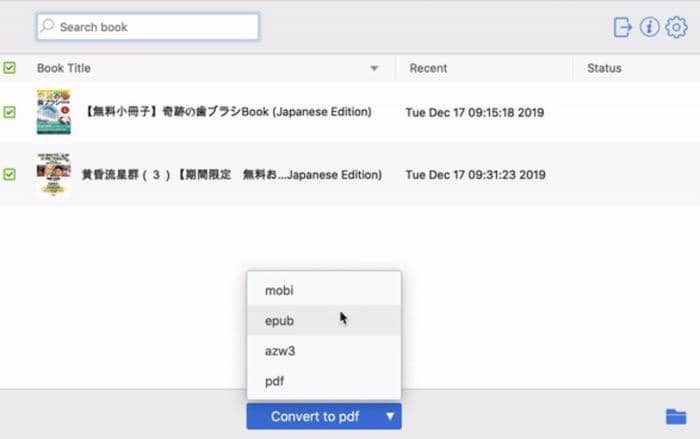This screenshot has height=439, width=700.
Task: Choose epub from format menu
Action: tap(324, 321)
